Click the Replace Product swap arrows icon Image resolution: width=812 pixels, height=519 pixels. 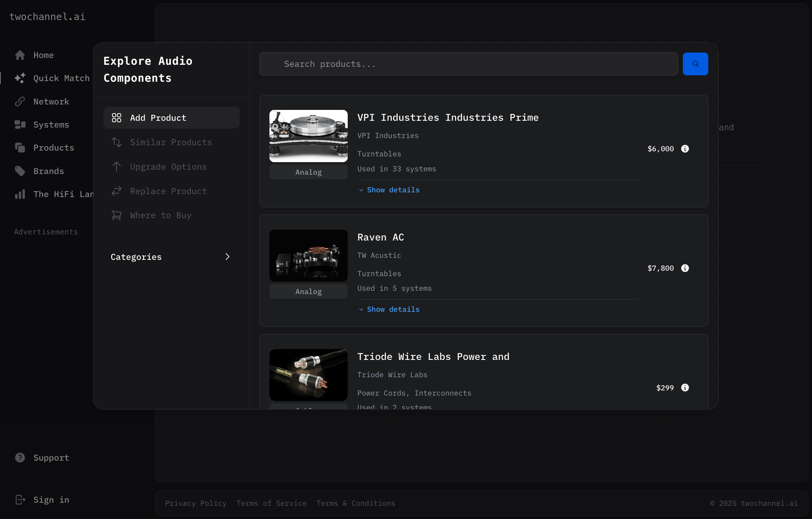(117, 191)
